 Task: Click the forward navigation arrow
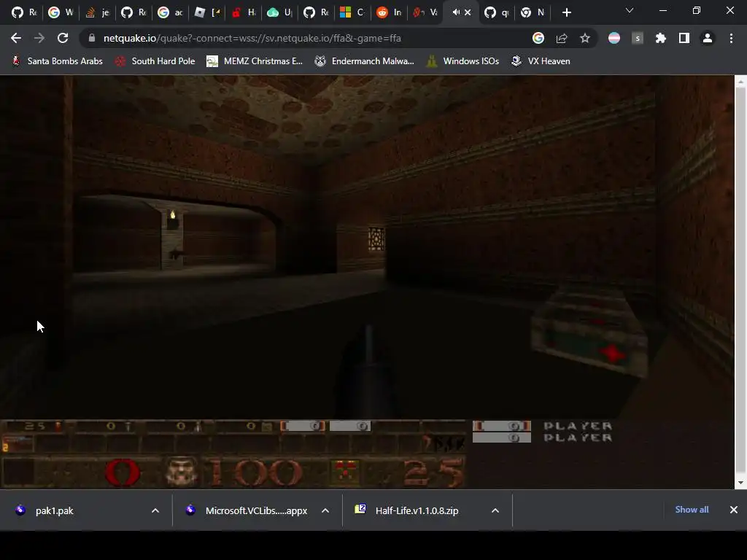tap(39, 38)
